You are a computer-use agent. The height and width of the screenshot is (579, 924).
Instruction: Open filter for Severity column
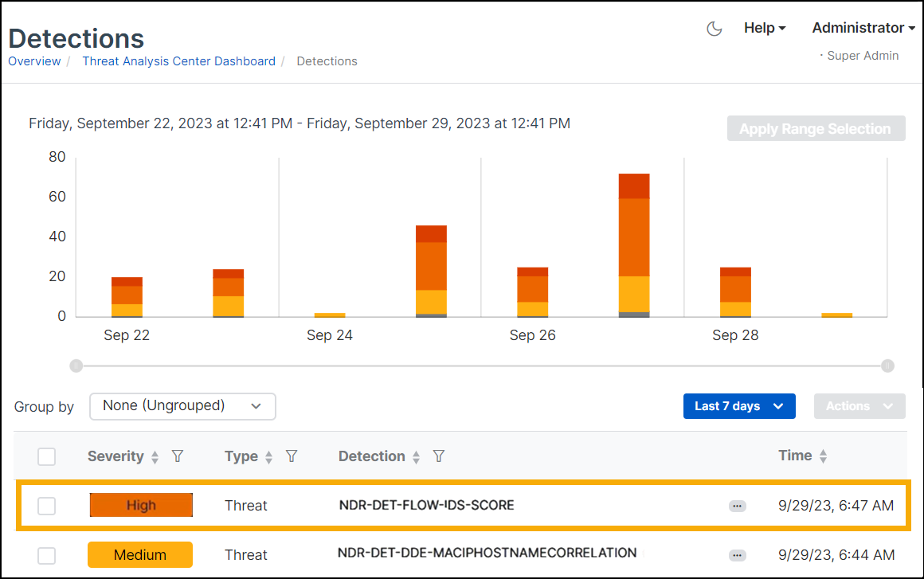pos(178,456)
